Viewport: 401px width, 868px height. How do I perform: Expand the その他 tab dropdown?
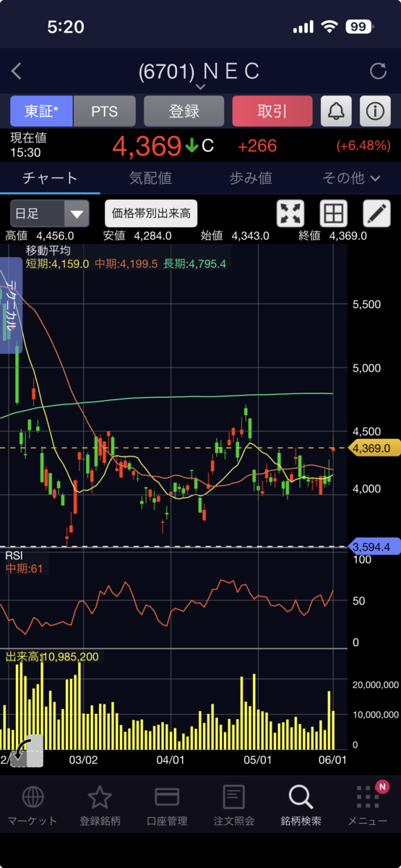tap(350, 177)
